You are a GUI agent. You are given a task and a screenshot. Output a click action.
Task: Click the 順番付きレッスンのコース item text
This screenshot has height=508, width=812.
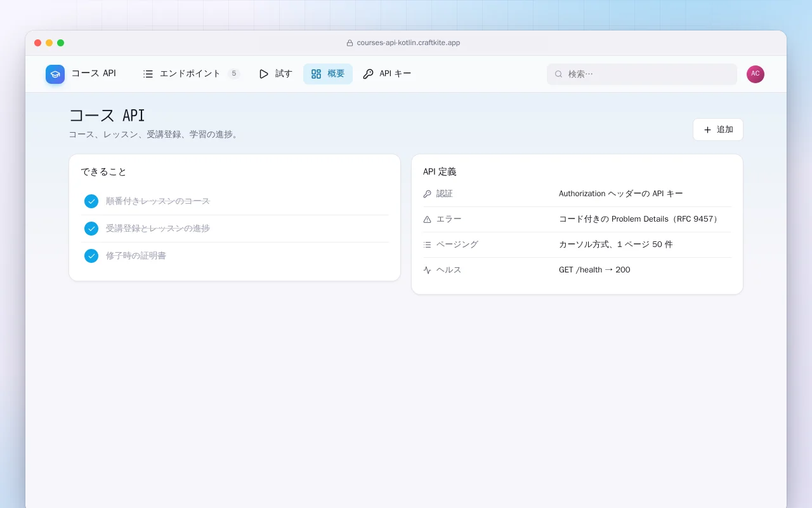158,201
